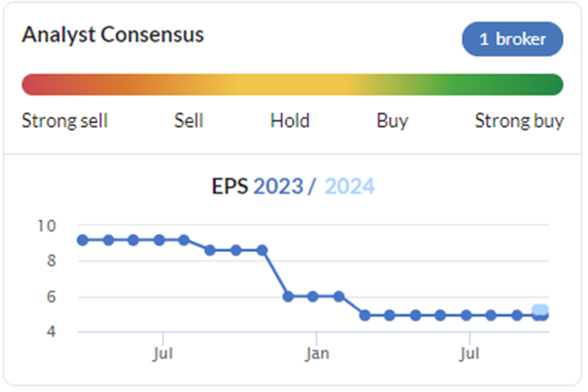Click the red end of consensus bar
The image size is (588, 392).
point(33,84)
